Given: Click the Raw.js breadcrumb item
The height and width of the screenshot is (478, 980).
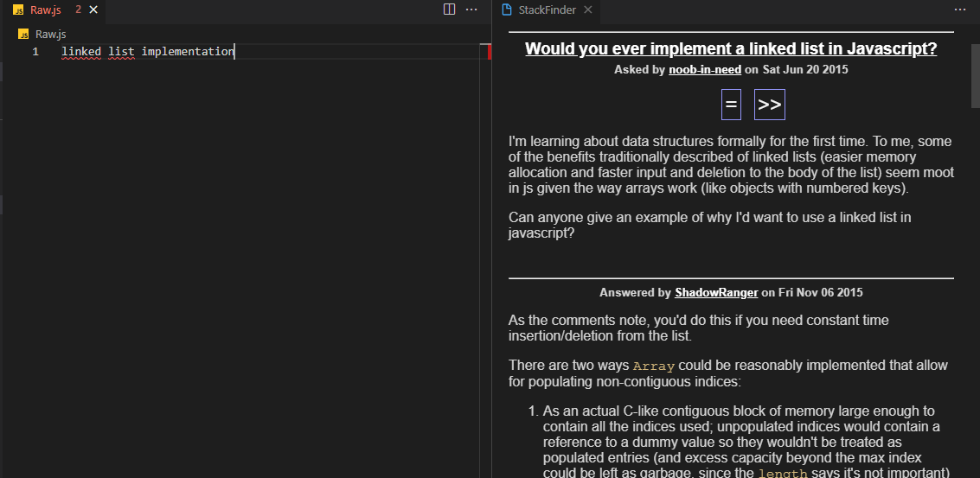Looking at the screenshot, I should point(50,34).
